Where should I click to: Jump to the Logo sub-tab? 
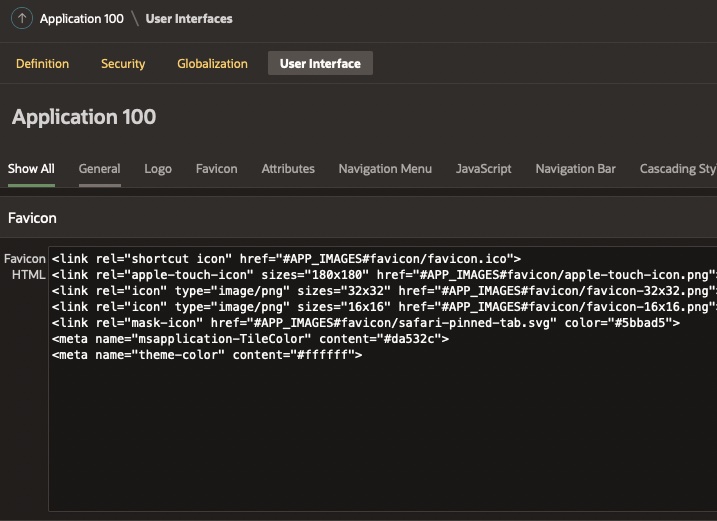click(x=158, y=168)
